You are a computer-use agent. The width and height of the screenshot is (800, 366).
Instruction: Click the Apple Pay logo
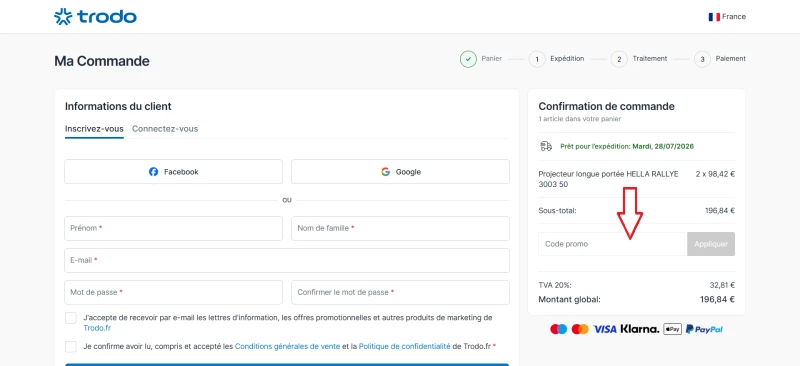pos(672,329)
